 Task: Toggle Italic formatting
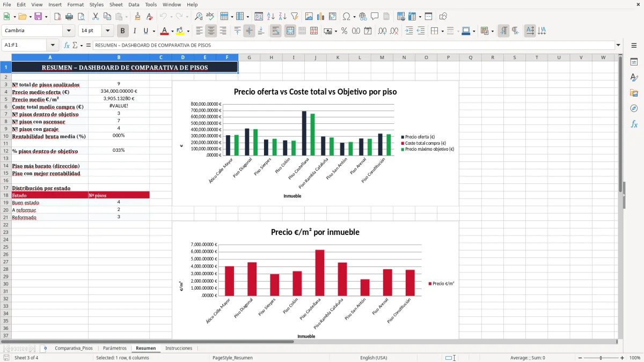coord(135,31)
